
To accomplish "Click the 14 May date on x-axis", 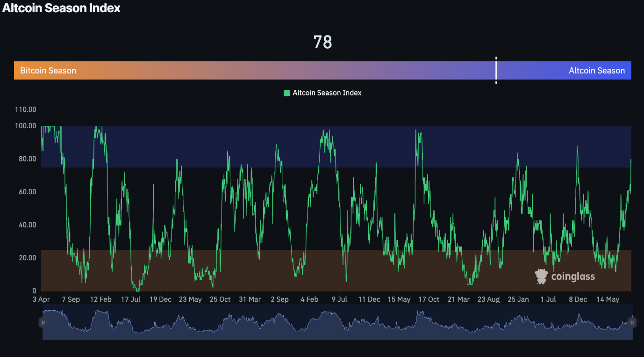I will coord(607,299).
